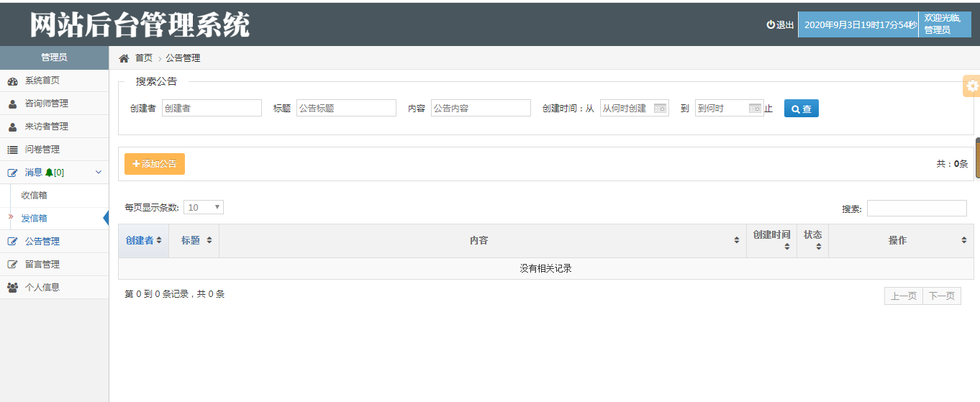Open the orange settings gear tab
The height and width of the screenshot is (402, 980).
coord(972,86)
